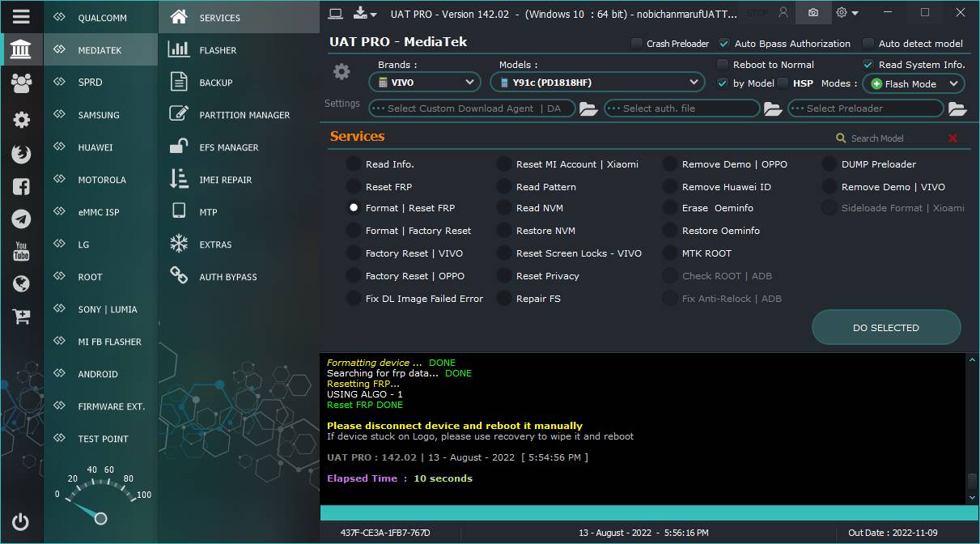Toggle Read System Info checkbox
Image resolution: width=980 pixels, height=544 pixels.
point(868,65)
